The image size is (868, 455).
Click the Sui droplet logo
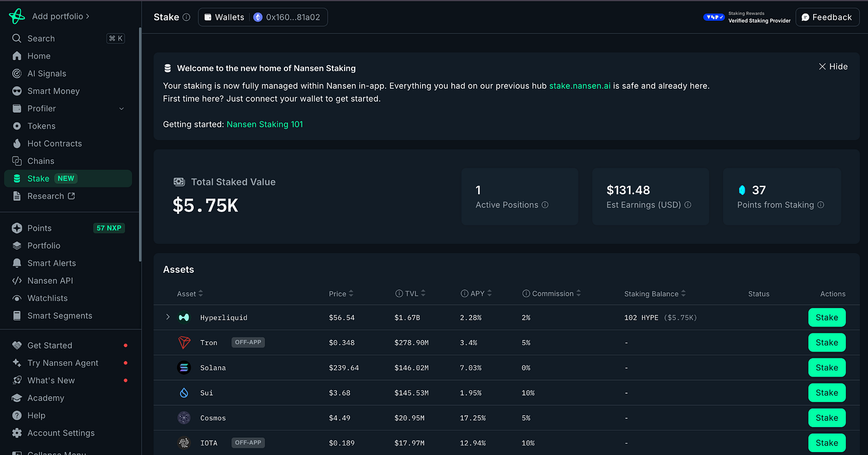(184, 392)
